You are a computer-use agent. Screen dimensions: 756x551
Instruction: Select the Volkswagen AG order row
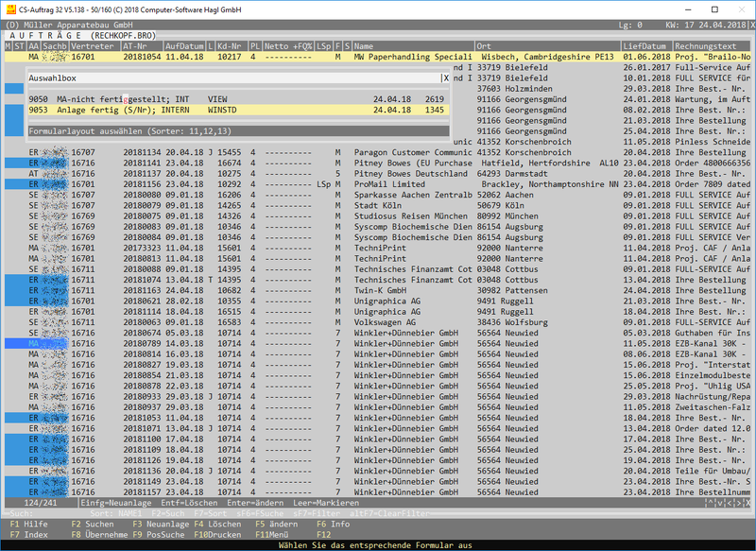pyautogui.click(x=378, y=321)
